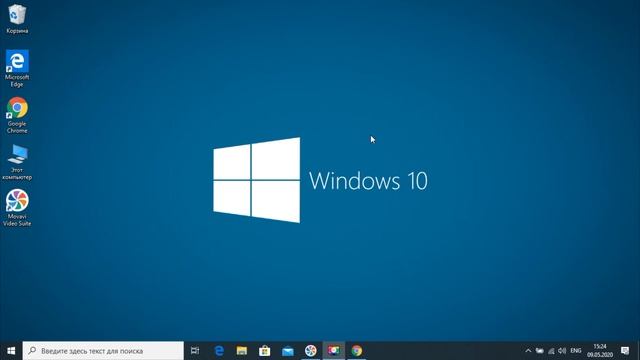Image resolution: width=640 pixels, height=360 pixels.
Task: Select the Microsoft Edge desktop shortcut
Action: tap(17, 69)
